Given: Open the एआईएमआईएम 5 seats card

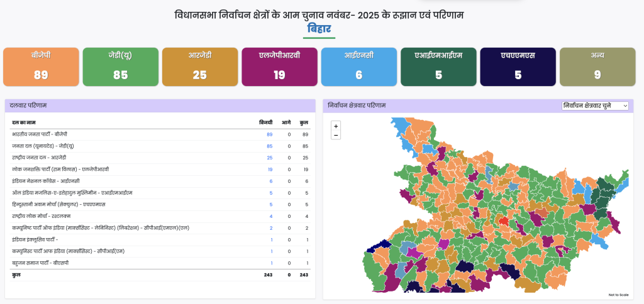Looking at the screenshot, I should 438,67.
